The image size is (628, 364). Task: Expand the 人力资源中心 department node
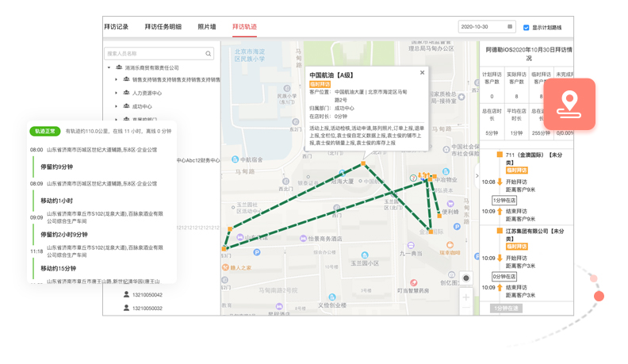coord(117,94)
